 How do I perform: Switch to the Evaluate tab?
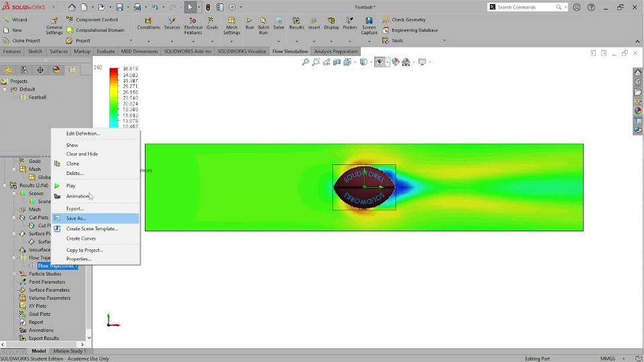pos(105,52)
